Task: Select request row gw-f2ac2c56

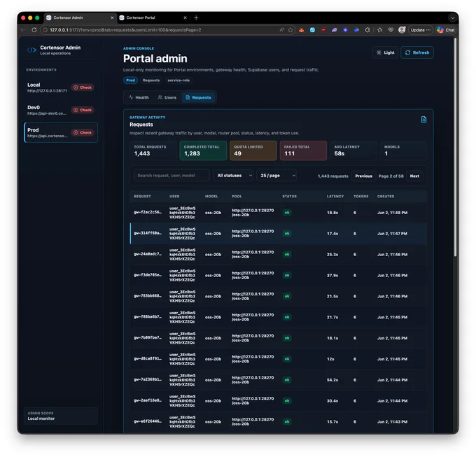Action: point(279,213)
